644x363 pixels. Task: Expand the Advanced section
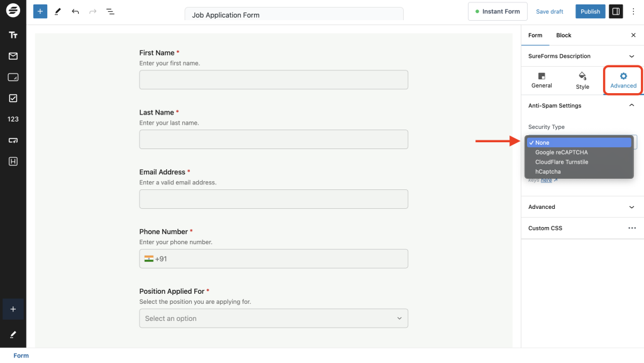pos(579,207)
